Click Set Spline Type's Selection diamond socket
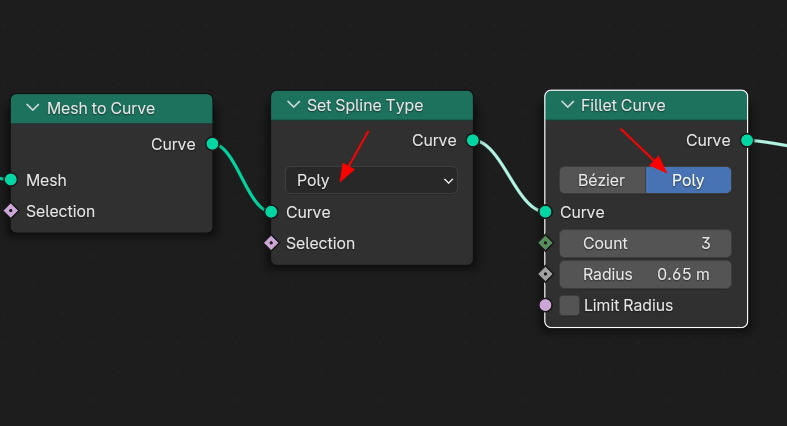 coord(271,243)
